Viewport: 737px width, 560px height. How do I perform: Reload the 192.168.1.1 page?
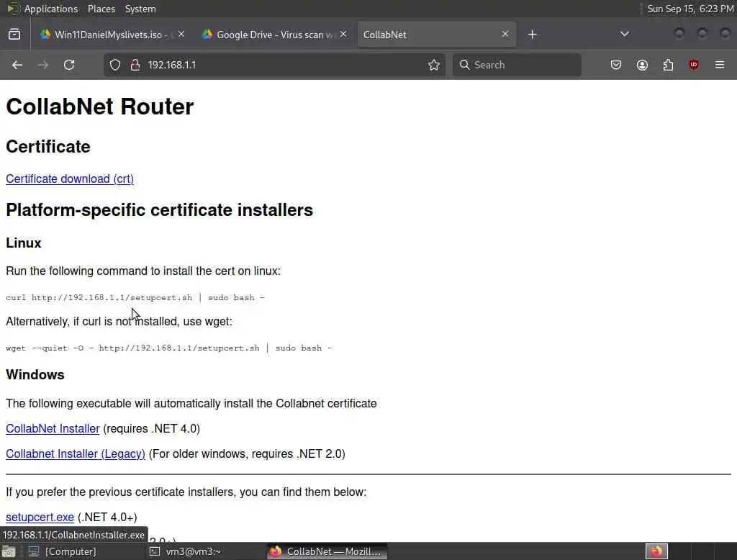(69, 65)
